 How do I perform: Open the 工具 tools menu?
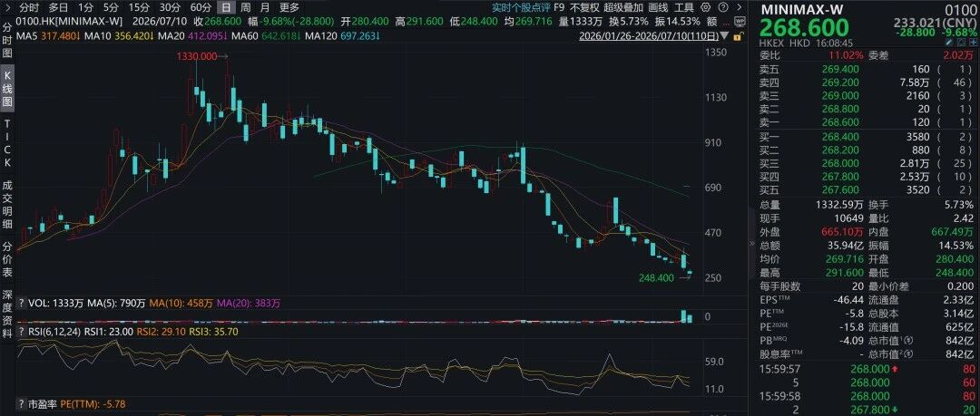pyautogui.click(x=684, y=7)
